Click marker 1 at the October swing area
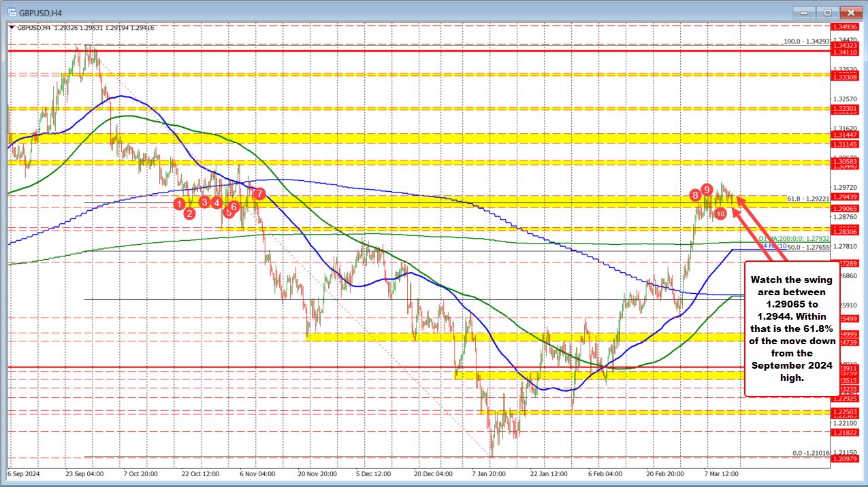Image resolution: width=868 pixels, height=487 pixels. tap(179, 203)
